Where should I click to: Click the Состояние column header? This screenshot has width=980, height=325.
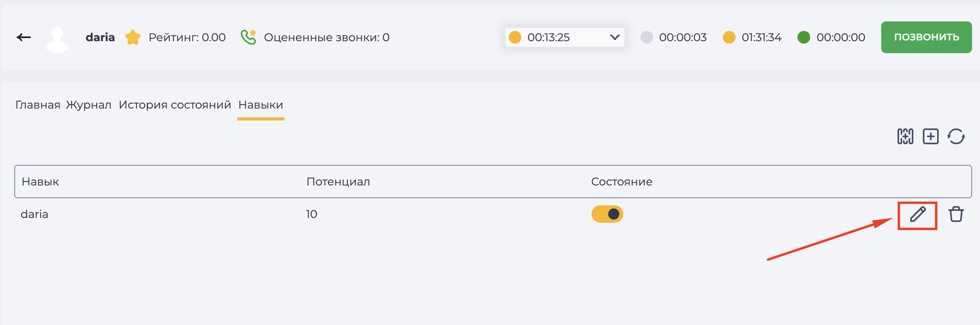(x=622, y=182)
